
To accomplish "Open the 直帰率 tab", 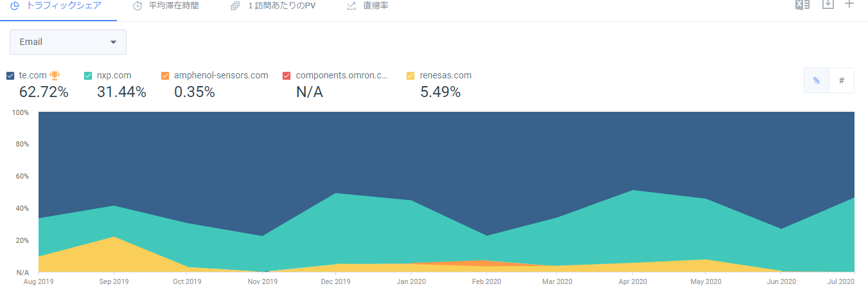I will click(x=375, y=6).
